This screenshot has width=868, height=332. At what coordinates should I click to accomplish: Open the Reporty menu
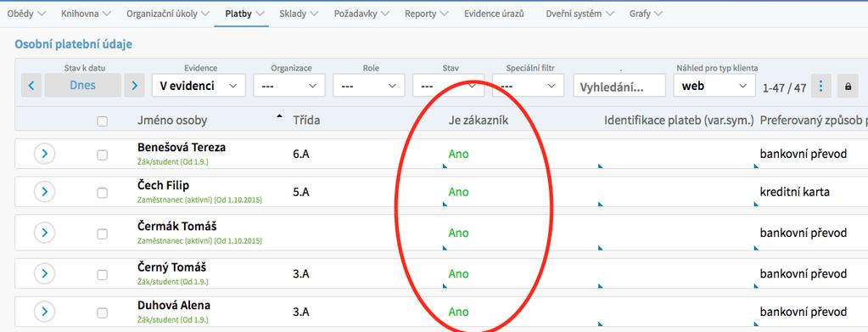coord(426,14)
